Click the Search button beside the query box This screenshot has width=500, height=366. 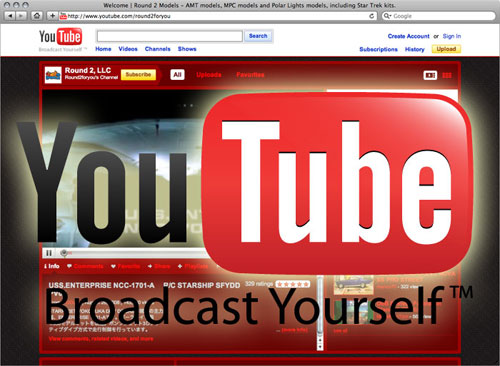(x=258, y=36)
